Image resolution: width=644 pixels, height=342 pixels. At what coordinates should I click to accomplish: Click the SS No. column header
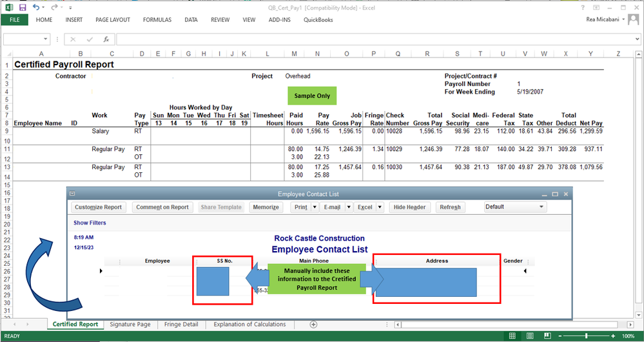click(225, 261)
